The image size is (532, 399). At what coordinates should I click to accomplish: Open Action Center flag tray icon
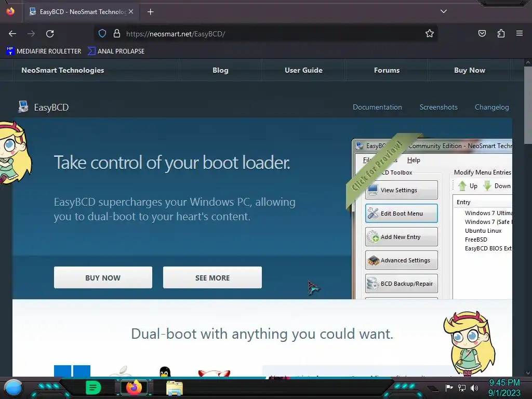(x=449, y=388)
